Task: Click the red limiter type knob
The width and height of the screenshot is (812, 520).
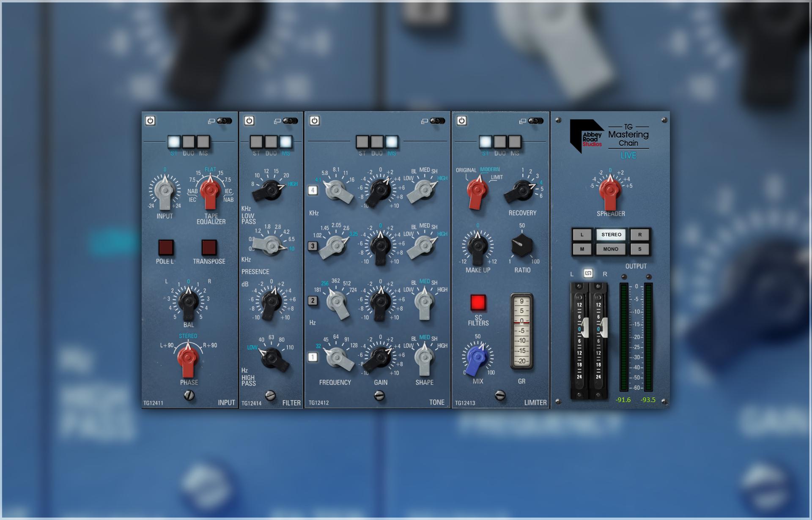Action: (x=478, y=191)
